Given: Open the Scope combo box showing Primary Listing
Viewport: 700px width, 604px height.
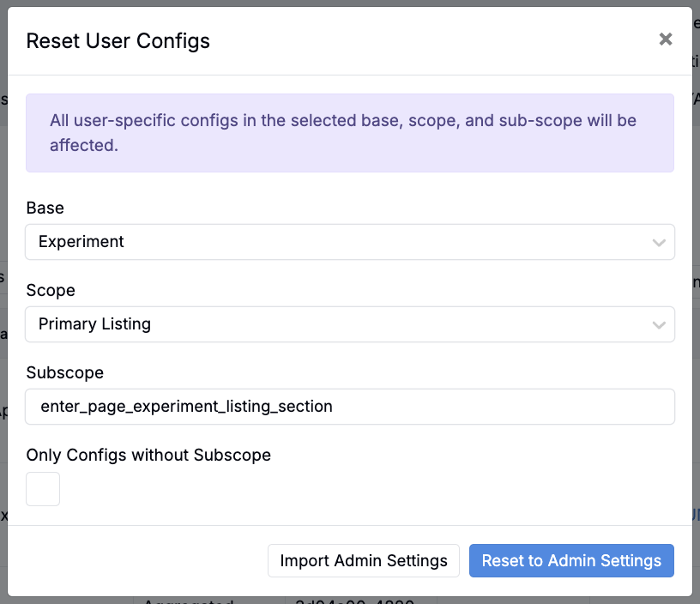Looking at the screenshot, I should coord(343,324).
